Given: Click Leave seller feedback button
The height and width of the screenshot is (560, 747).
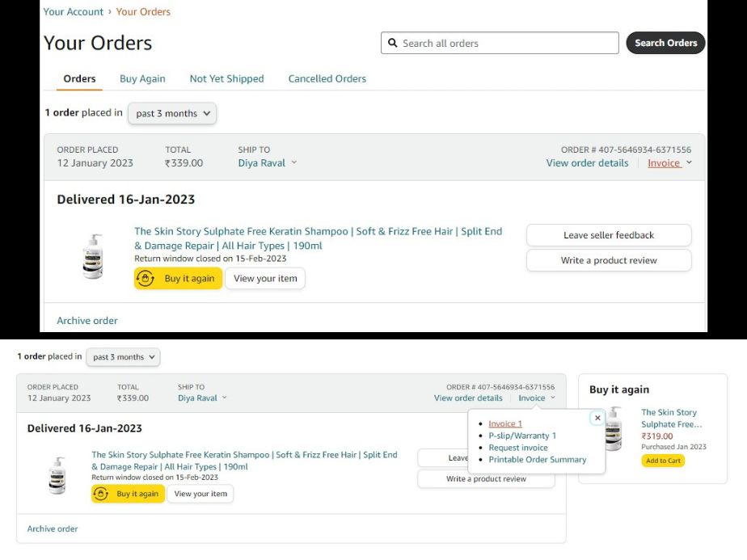Looking at the screenshot, I should (x=609, y=235).
